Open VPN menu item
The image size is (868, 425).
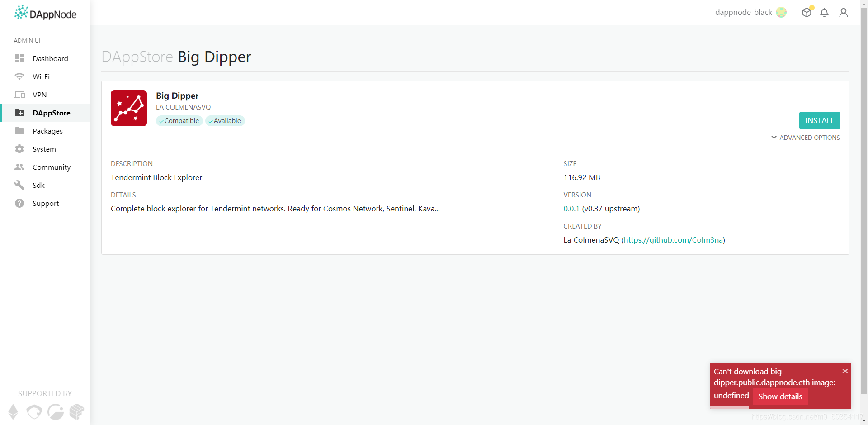tap(45, 95)
